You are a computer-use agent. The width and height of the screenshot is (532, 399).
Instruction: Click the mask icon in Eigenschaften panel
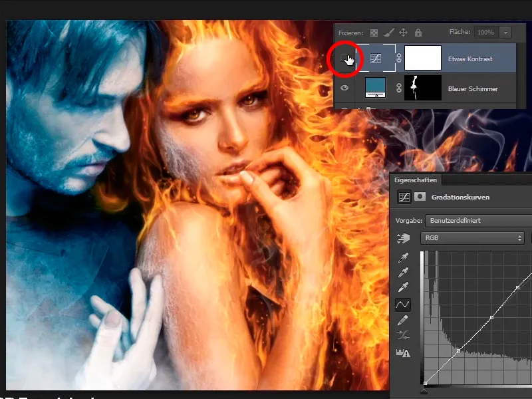click(x=420, y=196)
